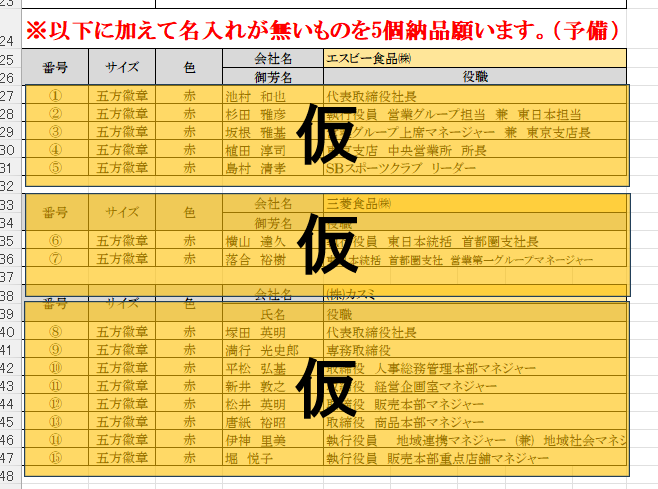
Task: Click name cell 植田 淳司
Action: [x=273, y=150]
